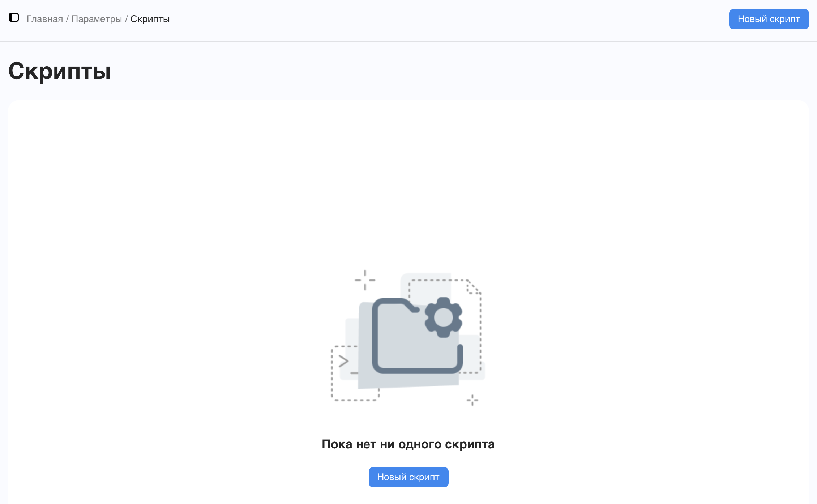The width and height of the screenshot is (817, 504).
Task: Click the Скрипты breadcrumb item
Action: (x=150, y=19)
